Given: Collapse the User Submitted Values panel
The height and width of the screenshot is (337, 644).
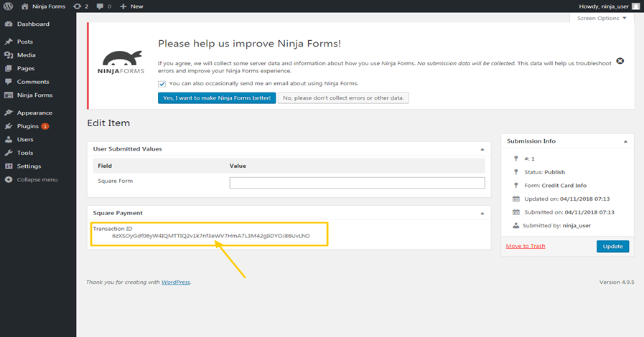Looking at the screenshot, I should (x=482, y=149).
